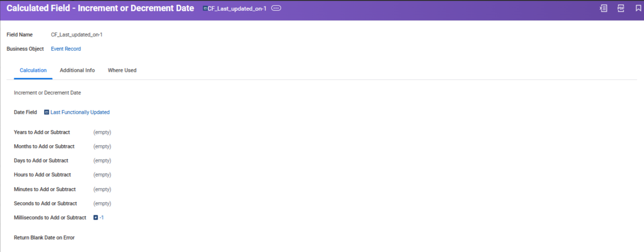The image size is (644, 252).
Task: Switch to the Calculation tab
Action: (33, 70)
